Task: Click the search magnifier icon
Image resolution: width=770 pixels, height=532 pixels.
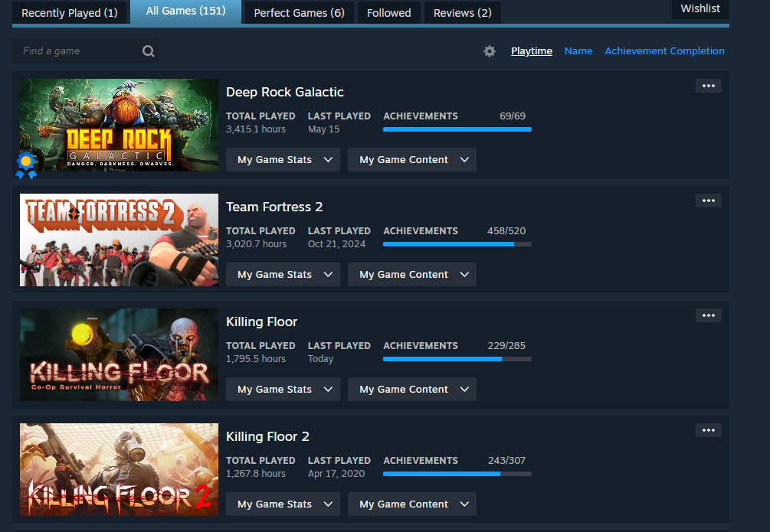Action: pos(149,51)
